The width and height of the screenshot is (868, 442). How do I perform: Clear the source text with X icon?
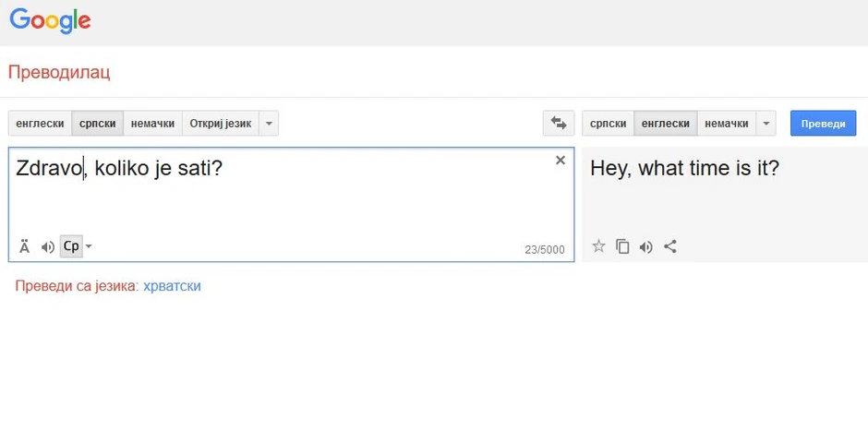click(560, 161)
